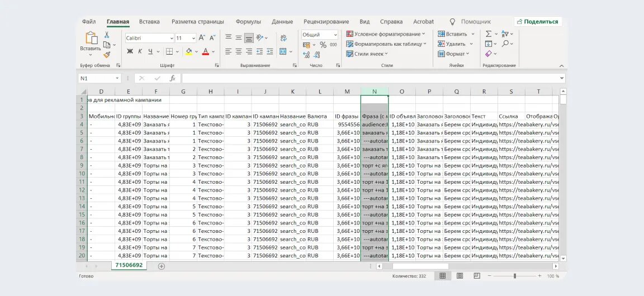644x296 pixels.
Task: Open the Общий number format dropdown
Action: 335,35
